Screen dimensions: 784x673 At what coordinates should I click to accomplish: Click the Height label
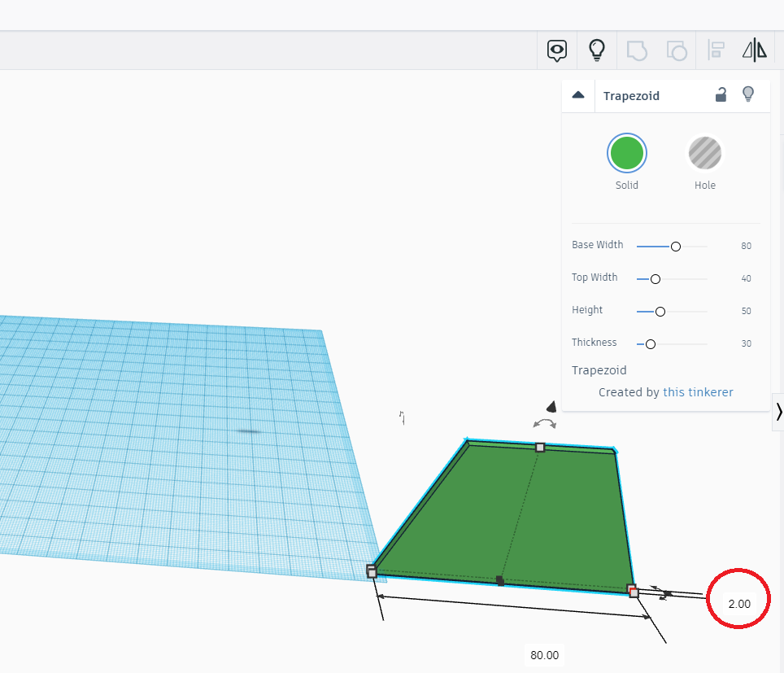click(587, 310)
